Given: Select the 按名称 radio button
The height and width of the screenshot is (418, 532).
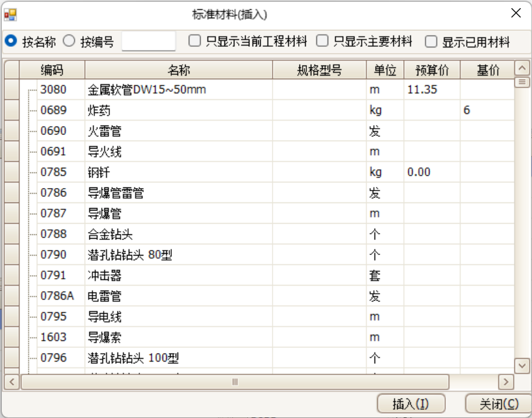Looking at the screenshot, I should pos(11,41).
